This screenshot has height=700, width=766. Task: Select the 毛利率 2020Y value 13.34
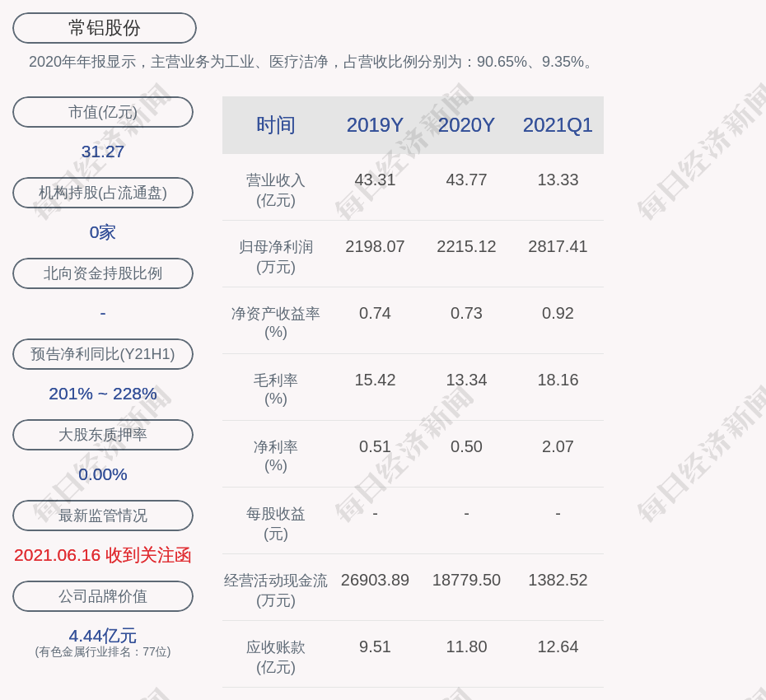click(x=466, y=380)
